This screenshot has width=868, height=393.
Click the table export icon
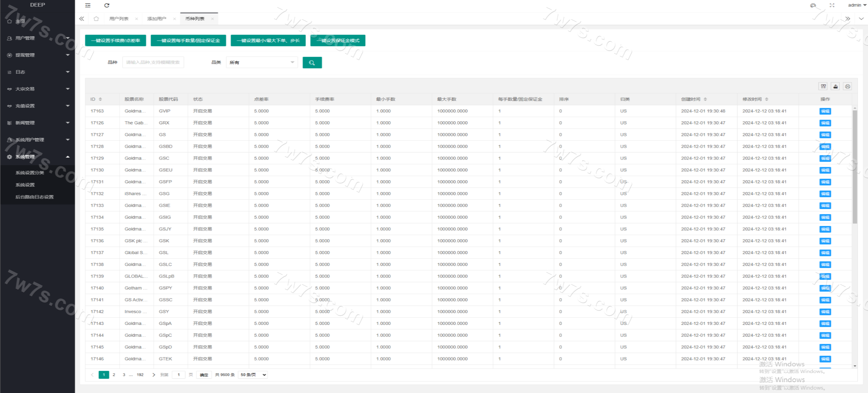coord(835,86)
